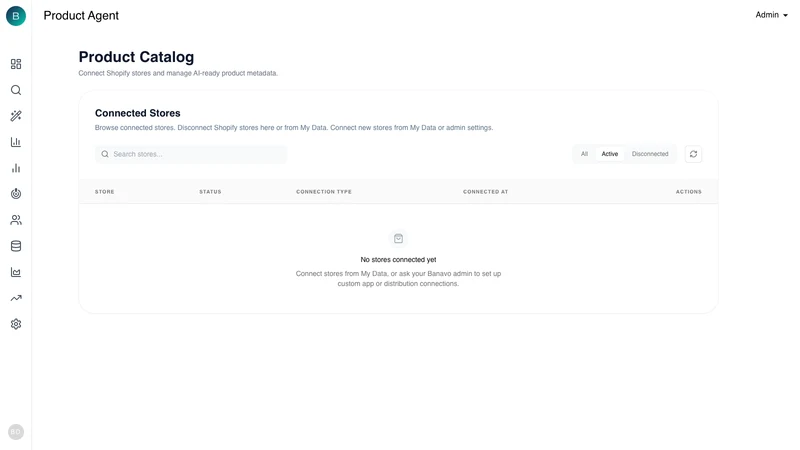Click the STATUS column header

210,192
